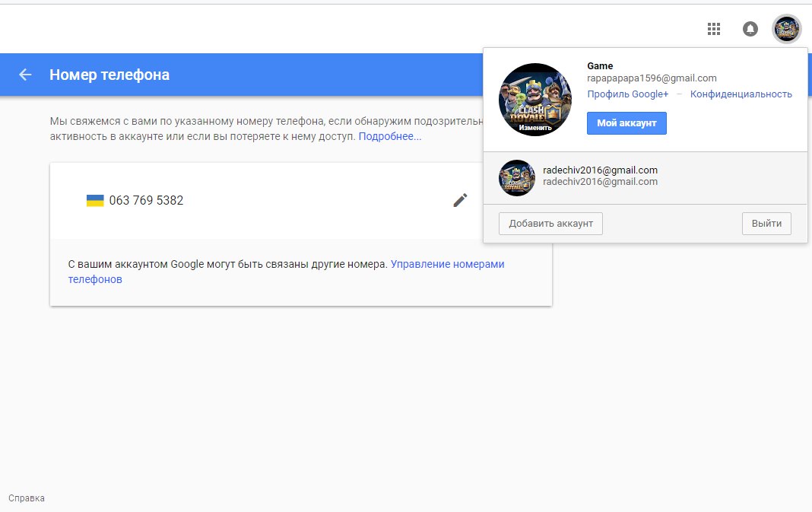812x512 pixels.
Task: Open the Подробнее… link
Action: [x=389, y=137]
